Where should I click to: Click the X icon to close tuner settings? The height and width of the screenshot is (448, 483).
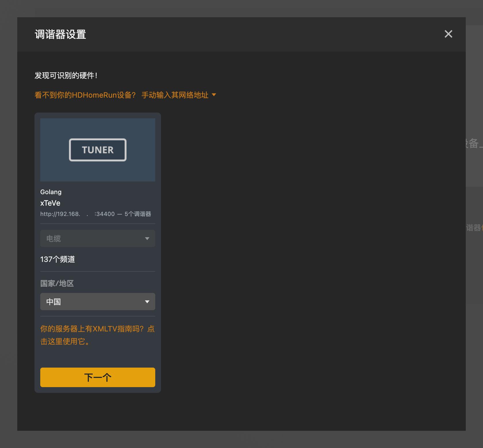tap(448, 34)
